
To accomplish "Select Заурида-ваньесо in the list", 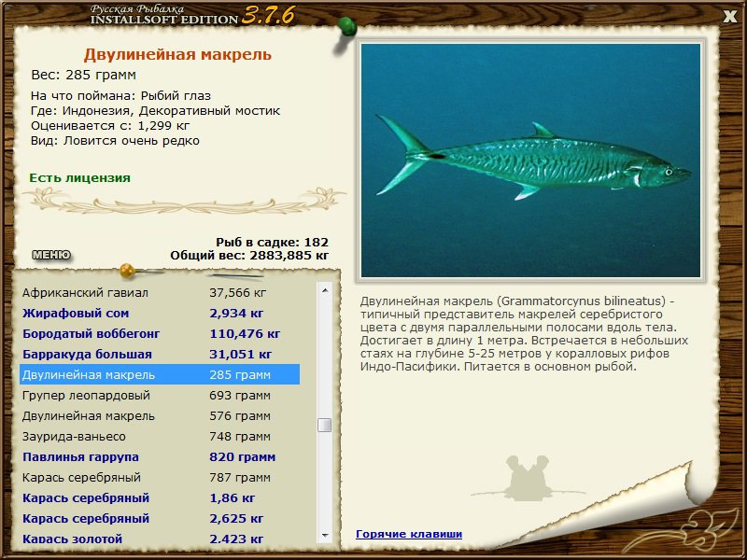I will 160,436.
